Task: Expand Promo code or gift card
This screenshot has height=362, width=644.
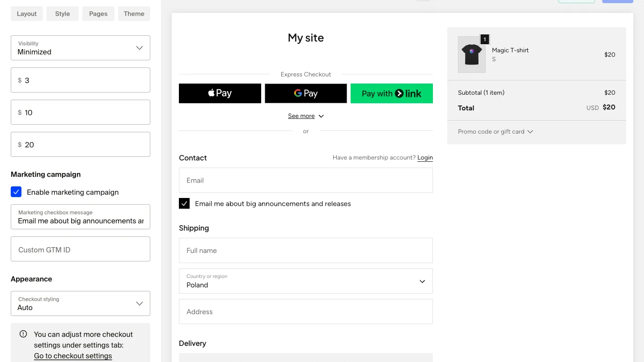Action: 496,131
